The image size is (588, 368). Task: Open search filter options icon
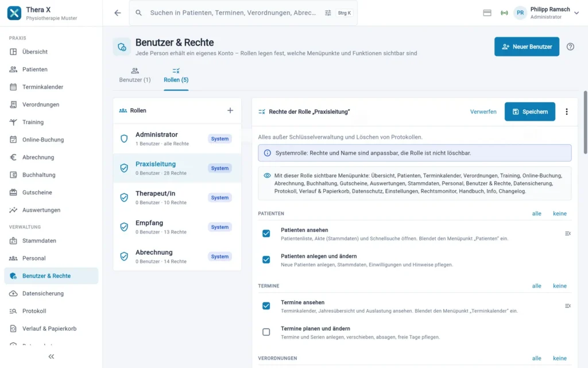click(328, 13)
